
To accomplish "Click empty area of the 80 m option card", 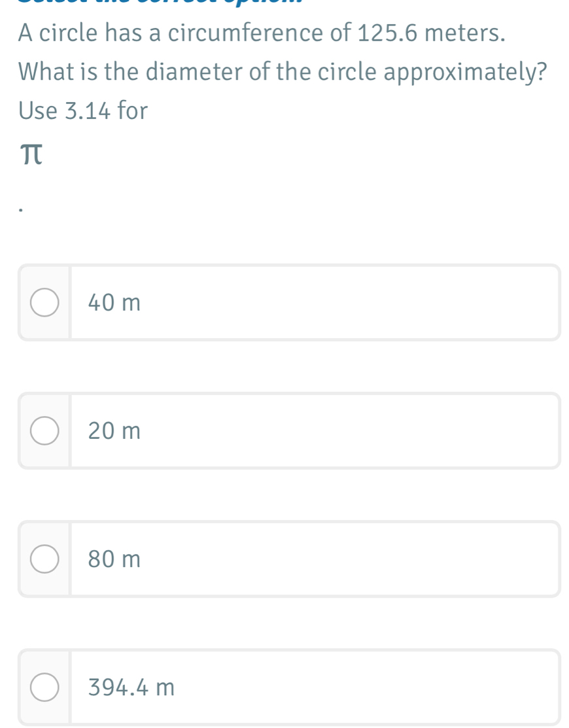I will (x=348, y=559).
